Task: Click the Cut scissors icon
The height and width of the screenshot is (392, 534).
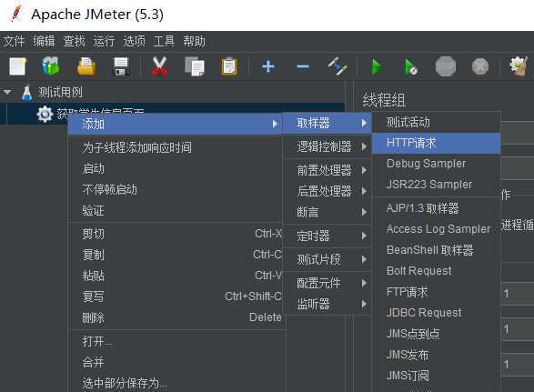Action: pos(160,66)
